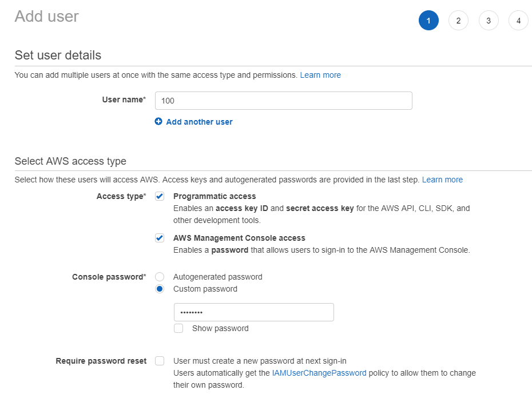
Task: Go to wizard step 3 circle
Action: point(489,21)
